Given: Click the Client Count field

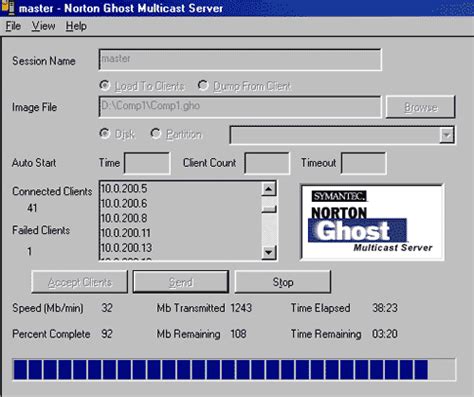Looking at the screenshot, I should click(267, 163).
